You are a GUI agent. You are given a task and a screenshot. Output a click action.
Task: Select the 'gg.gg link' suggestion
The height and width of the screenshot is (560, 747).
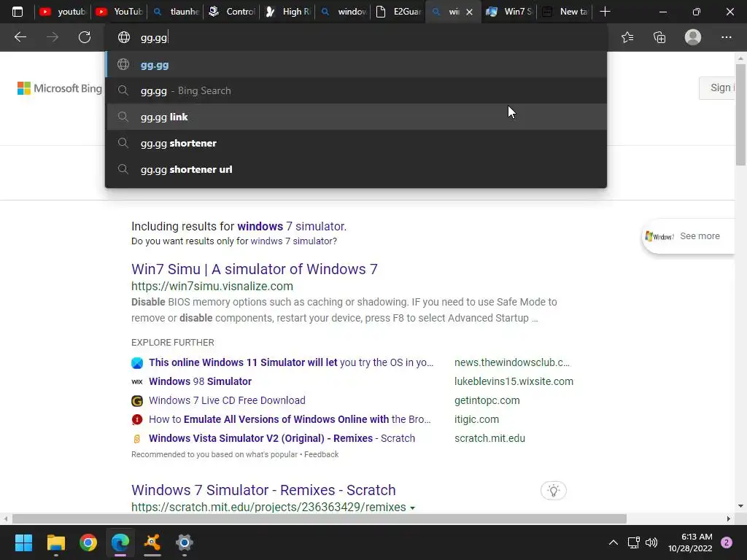[356, 117]
